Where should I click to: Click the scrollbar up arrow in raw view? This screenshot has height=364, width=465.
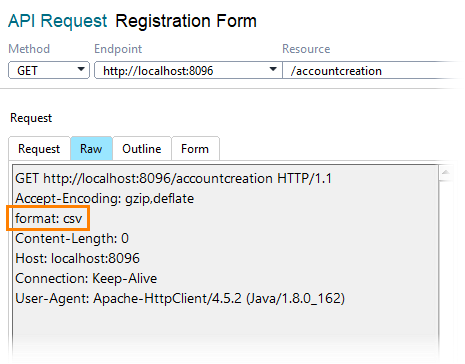[445, 173]
